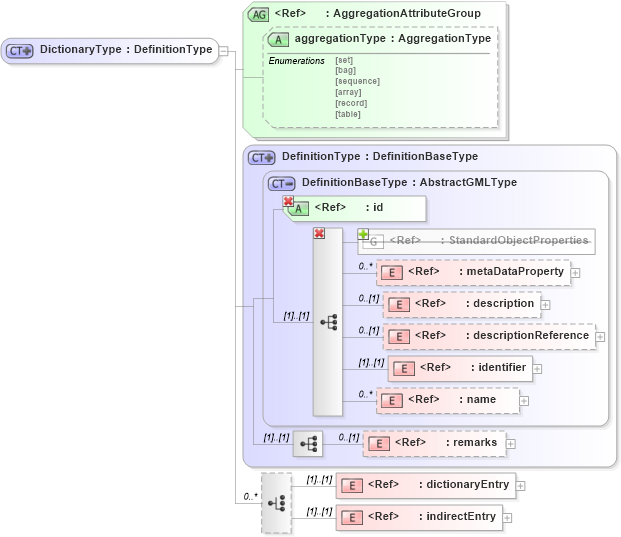Image resolution: width=621 pixels, height=537 pixels.
Task: Click the 0..* cardinality before choice compositor
Action: click(250, 497)
